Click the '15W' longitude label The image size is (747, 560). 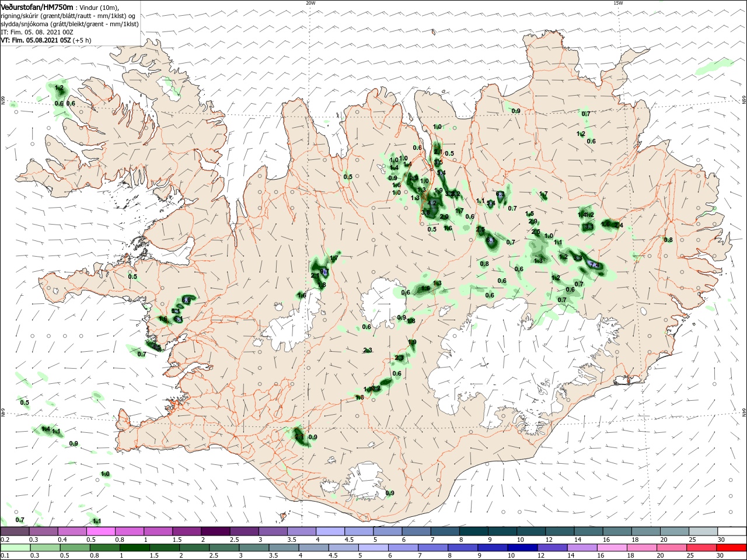[618, 3]
